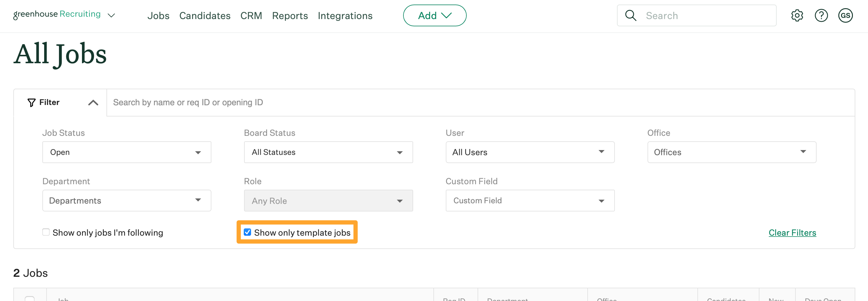Open the Board Status dropdown
Viewport: 868px width, 301px height.
point(328,152)
